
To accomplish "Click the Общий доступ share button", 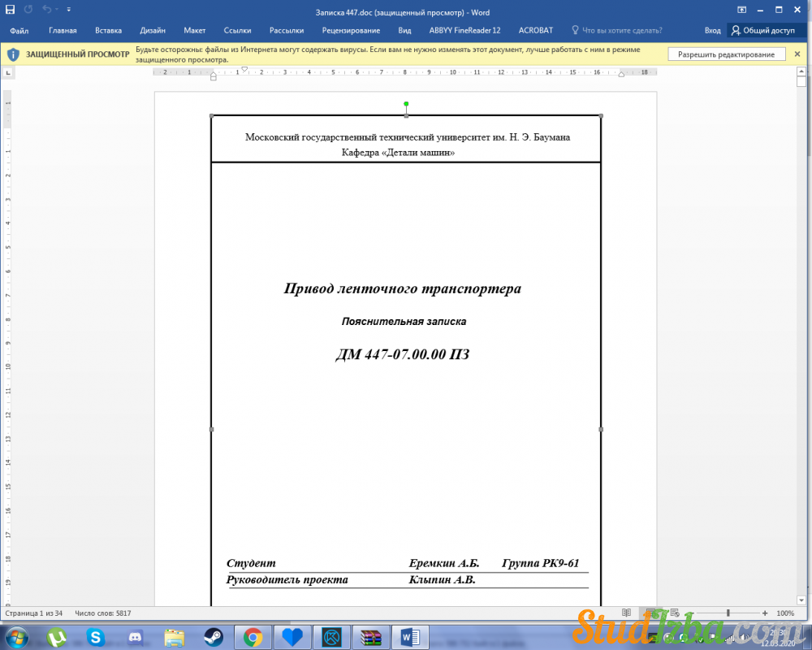I will [763, 30].
